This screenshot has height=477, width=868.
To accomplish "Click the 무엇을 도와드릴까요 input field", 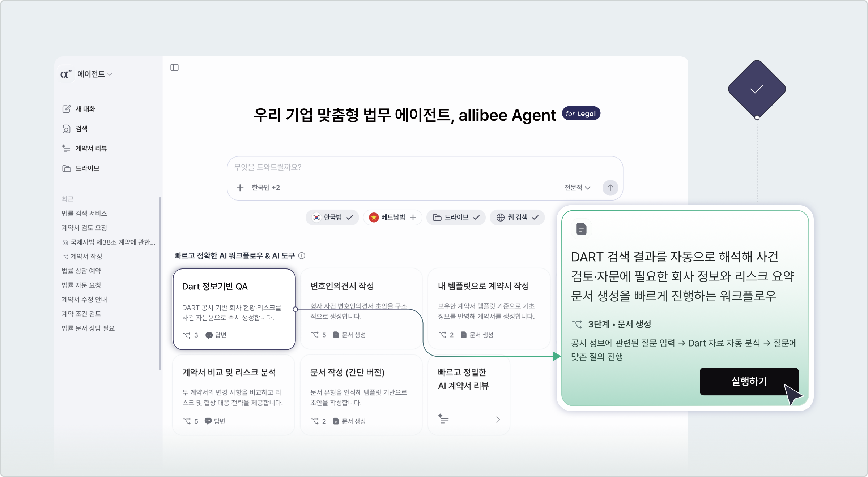I will pyautogui.click(x=398, y=167).
